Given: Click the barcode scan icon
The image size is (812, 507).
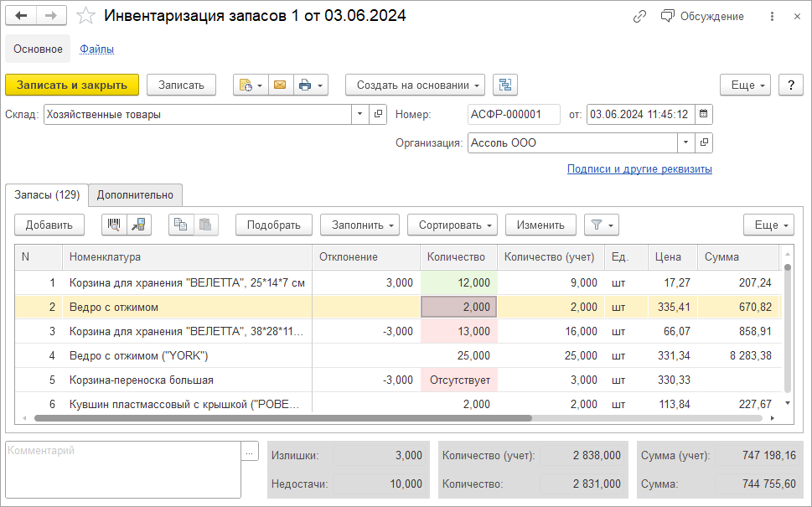Looking at the screenshot, I should 114,225.
